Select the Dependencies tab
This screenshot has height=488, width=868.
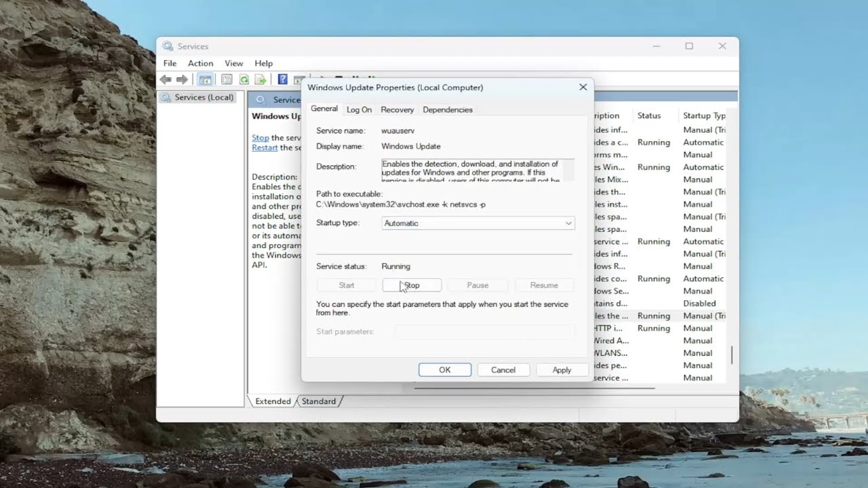pos(448,110)
